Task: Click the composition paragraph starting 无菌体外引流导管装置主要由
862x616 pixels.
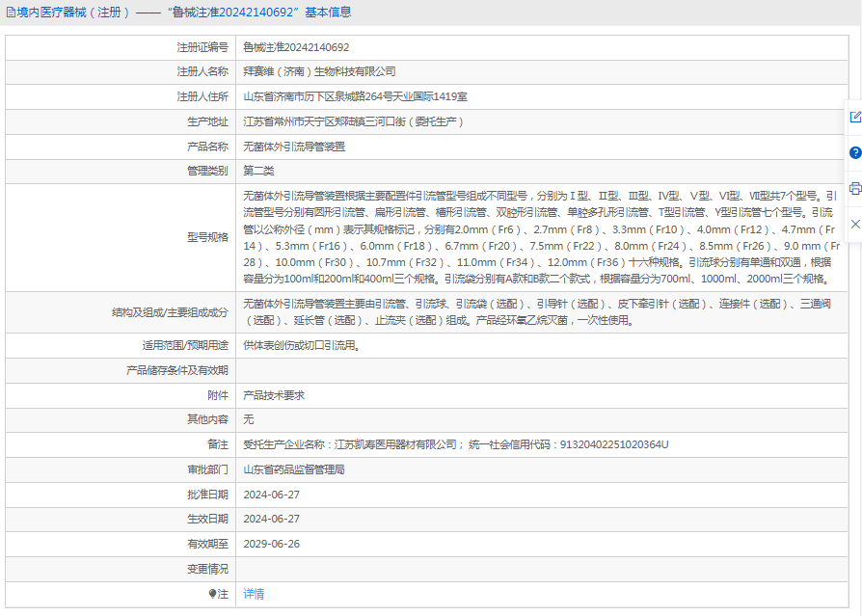Action: coord(537,312)
